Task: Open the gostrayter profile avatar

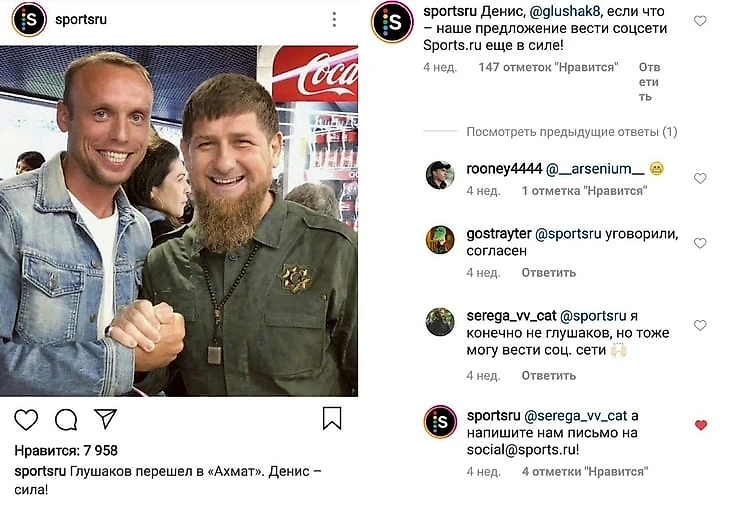Action: point(440,240)
